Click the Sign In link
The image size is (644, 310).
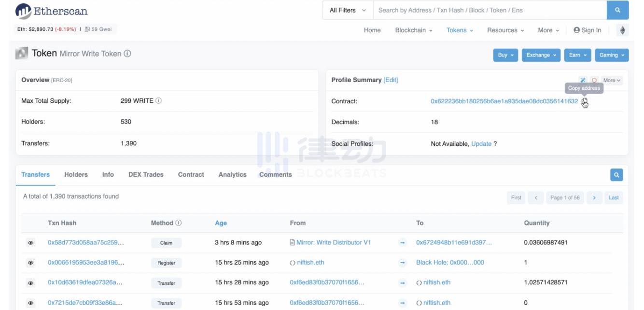click(588, 30)
